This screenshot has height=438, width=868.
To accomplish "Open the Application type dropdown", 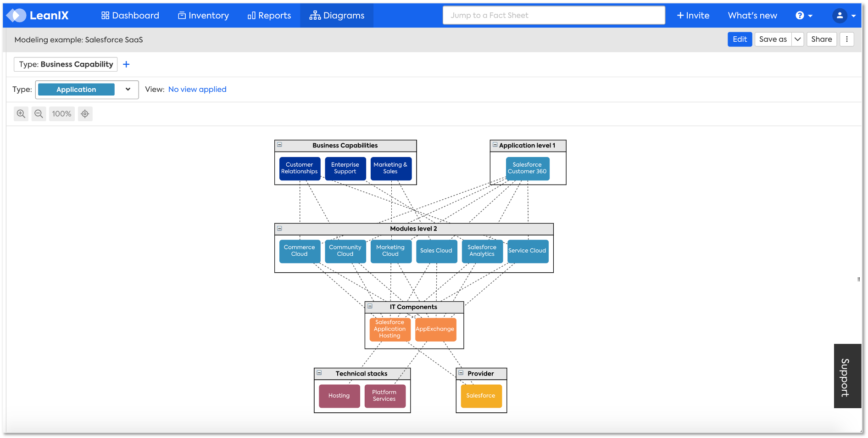I will 87,90.
